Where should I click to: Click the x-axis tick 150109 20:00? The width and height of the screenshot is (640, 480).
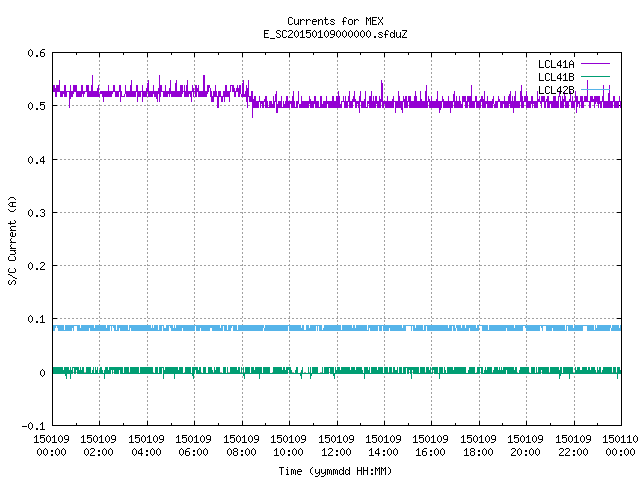(525, 445)
